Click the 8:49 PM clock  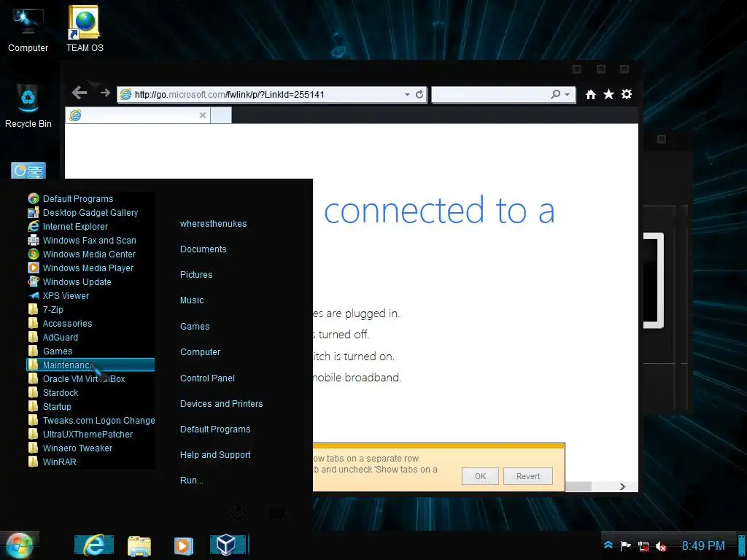703,545
